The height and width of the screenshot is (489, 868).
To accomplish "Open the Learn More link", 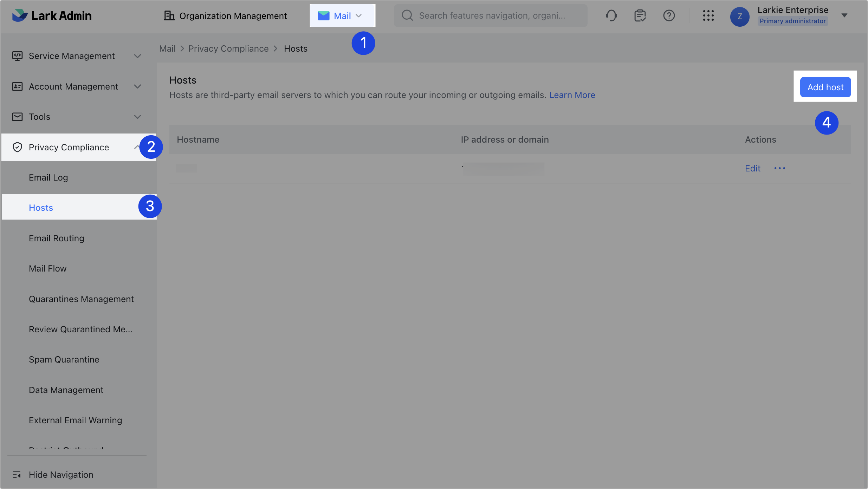I will [572, 95].
